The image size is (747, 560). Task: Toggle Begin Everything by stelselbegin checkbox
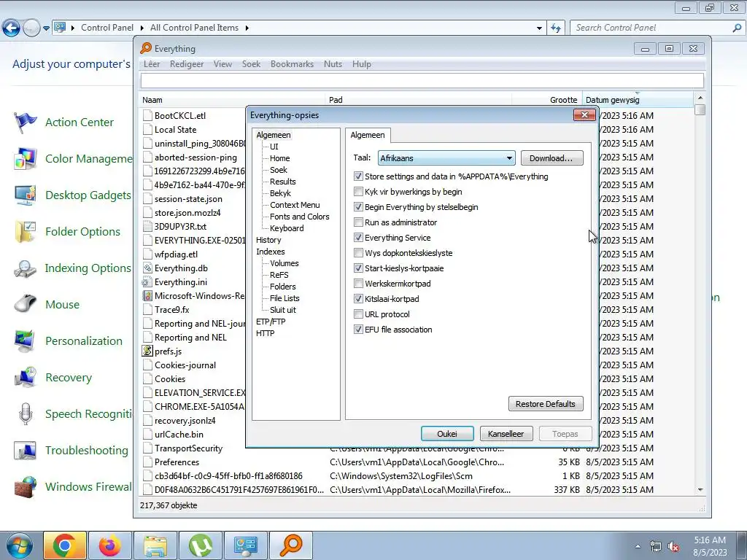358,207
